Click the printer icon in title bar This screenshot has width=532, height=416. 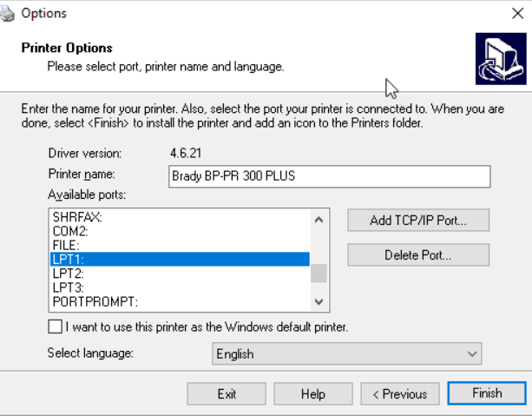(x=8, y=13)
